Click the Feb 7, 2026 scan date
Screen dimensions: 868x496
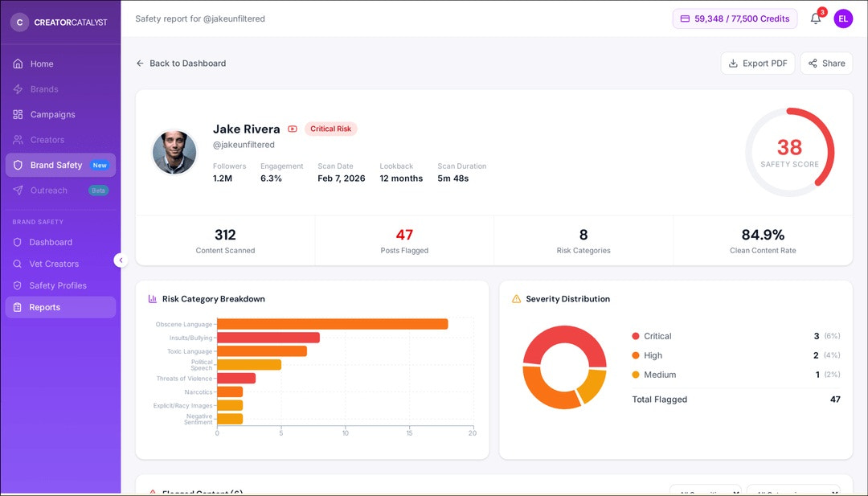click(342, 178)
